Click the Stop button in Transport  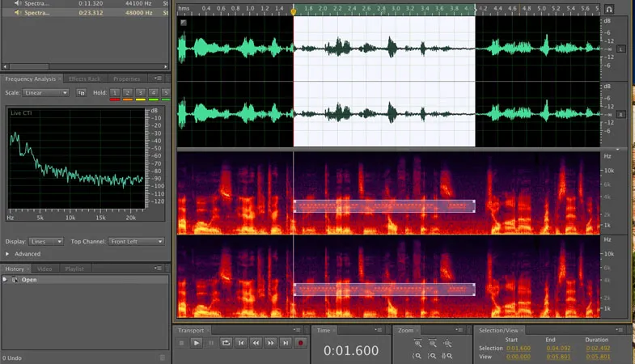coord(181,343)
